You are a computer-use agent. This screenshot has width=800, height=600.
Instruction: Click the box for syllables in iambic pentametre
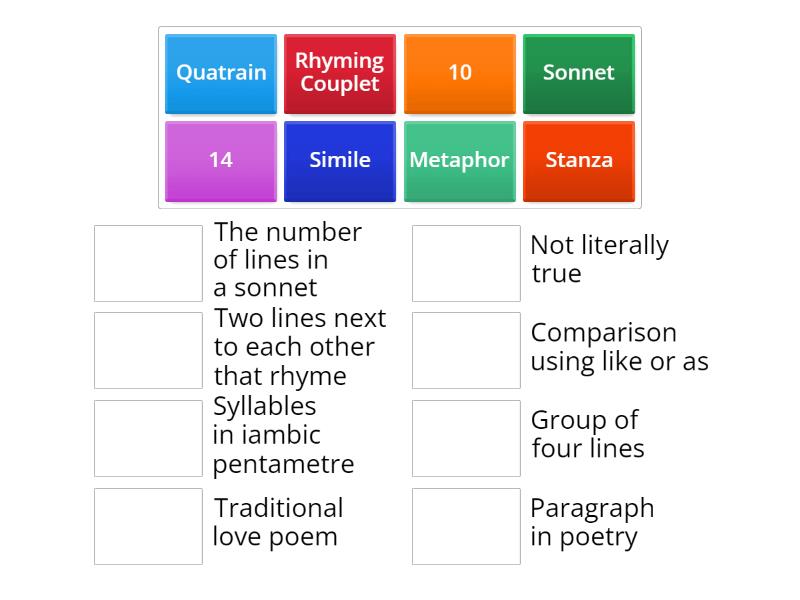pyautogui.click(x=148, y=438)
